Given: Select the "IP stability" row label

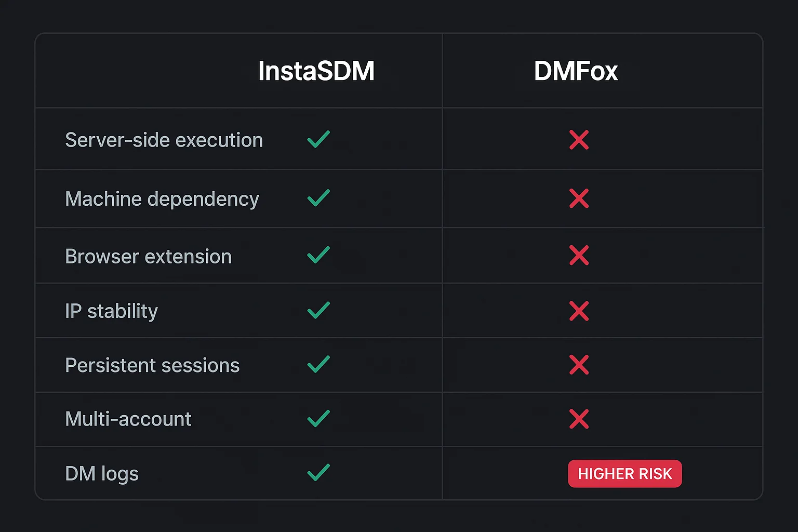Looking at the screenshot, I should (x=111, y=312).
